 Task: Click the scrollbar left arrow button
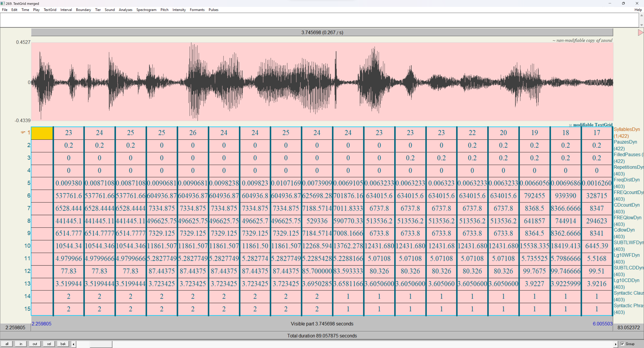73,344
